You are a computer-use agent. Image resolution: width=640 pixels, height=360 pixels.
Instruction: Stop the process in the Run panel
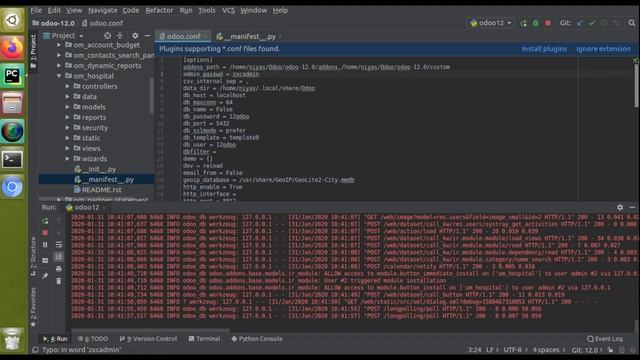(45, 233)
